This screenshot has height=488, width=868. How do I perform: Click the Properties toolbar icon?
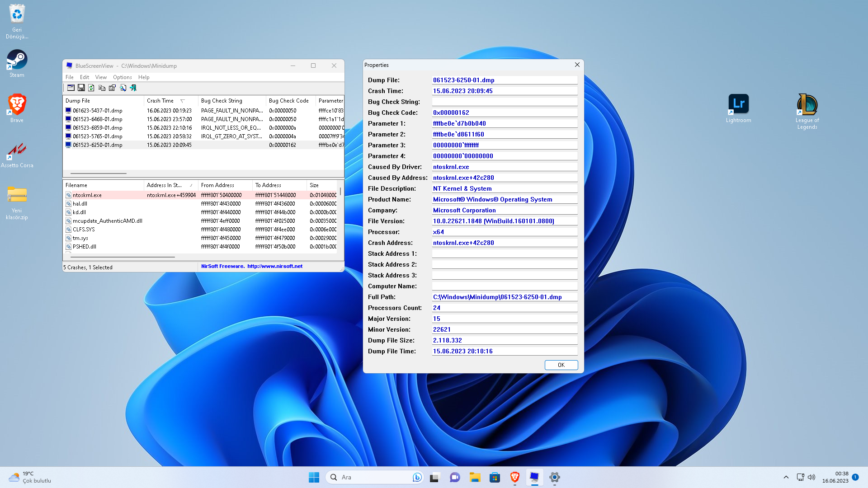pos(112,88)
